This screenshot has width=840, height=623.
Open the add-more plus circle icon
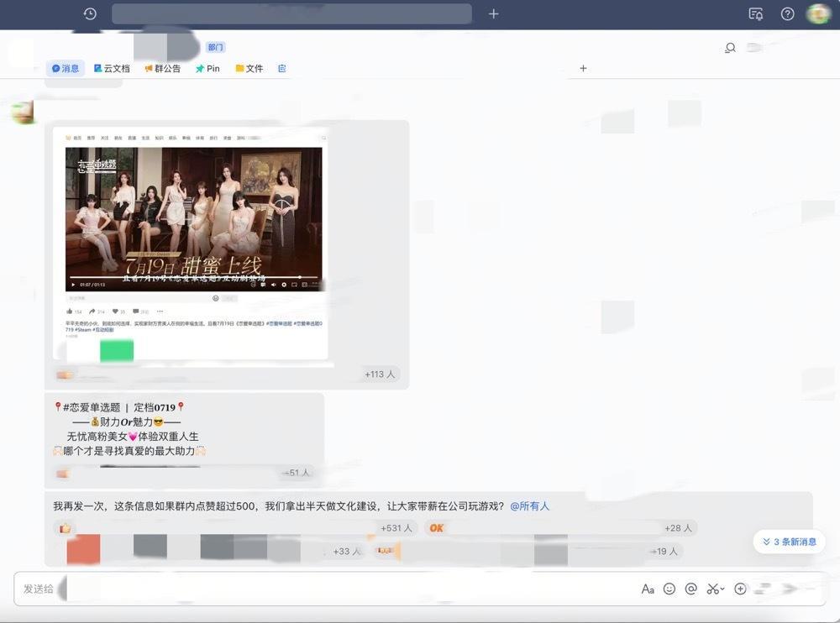point(740,589)
